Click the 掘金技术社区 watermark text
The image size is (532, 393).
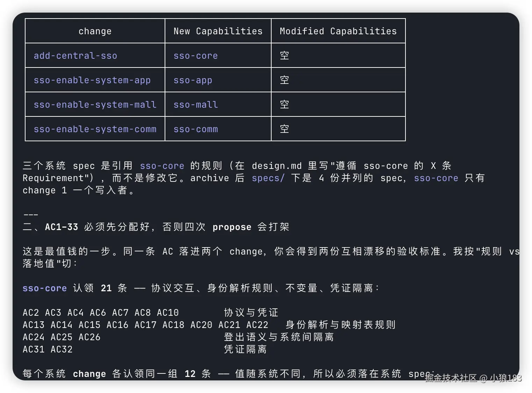click(451, 378)
